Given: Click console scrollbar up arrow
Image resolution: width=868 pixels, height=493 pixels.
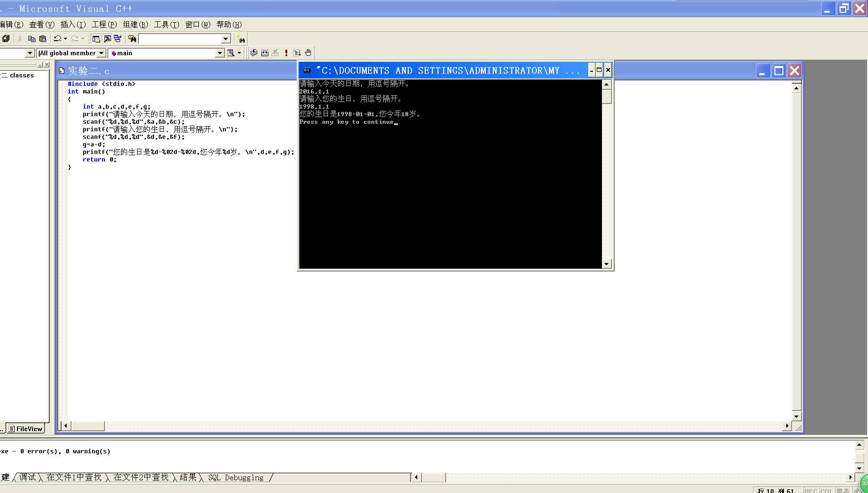Looking at the screenshot, I should [x=607, y=85].
